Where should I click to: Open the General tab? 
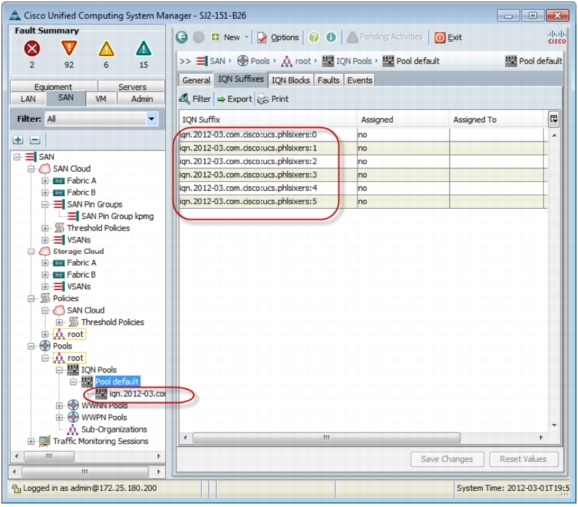click(196, 80)
